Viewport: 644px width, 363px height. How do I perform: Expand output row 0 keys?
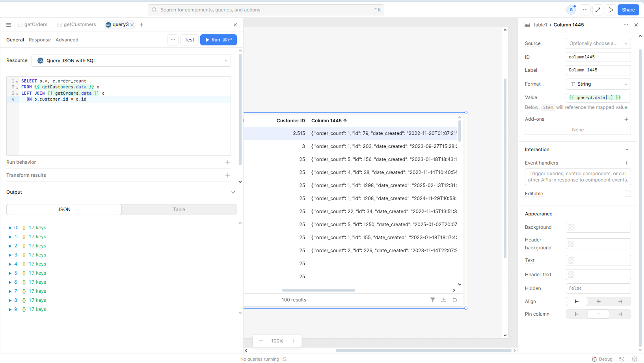(x=10, y=228)
